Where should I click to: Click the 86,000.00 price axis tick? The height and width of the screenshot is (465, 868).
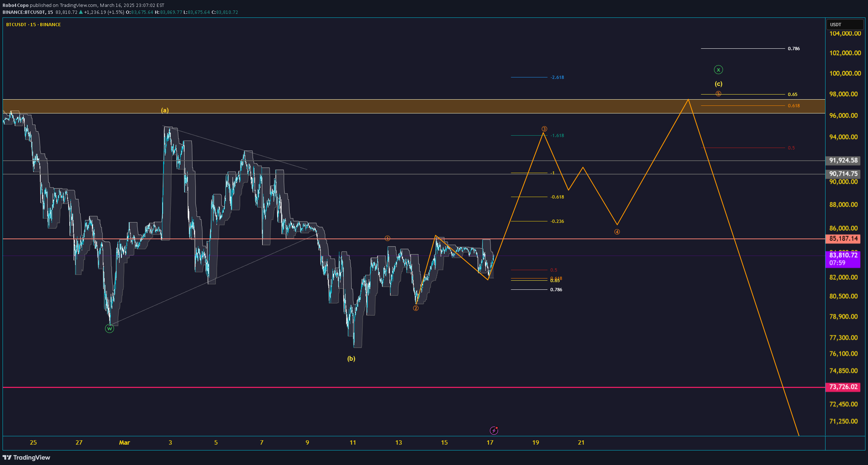coord(843,228)
